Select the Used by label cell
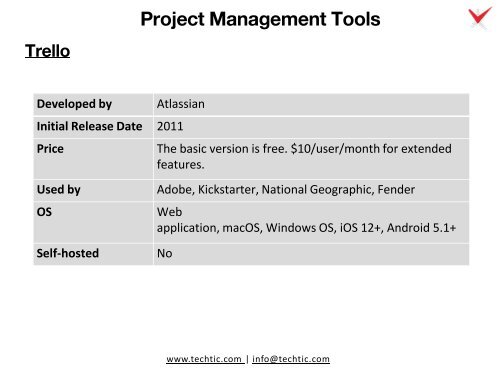This screenshot has width=500, height=375. (x=93, y=190)
